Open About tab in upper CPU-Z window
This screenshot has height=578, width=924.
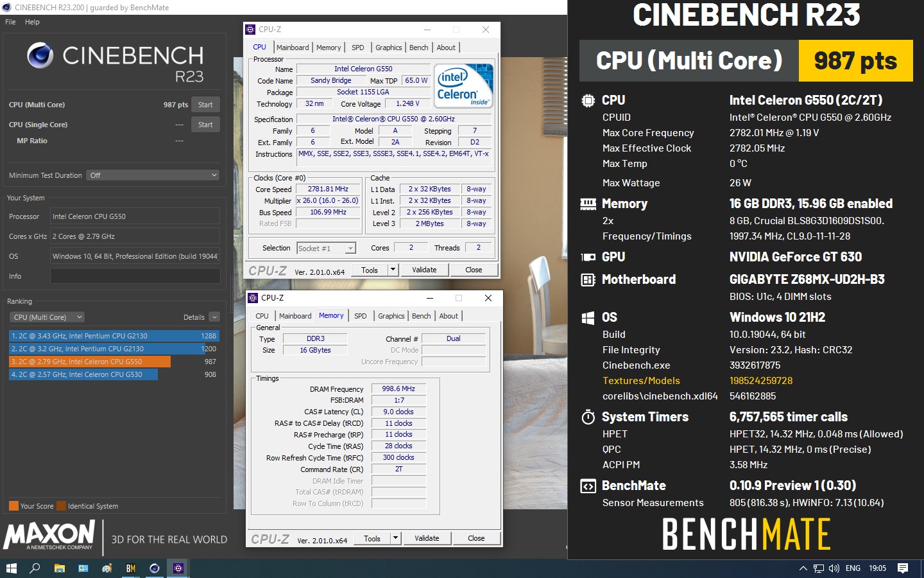[x=446, y=48]
